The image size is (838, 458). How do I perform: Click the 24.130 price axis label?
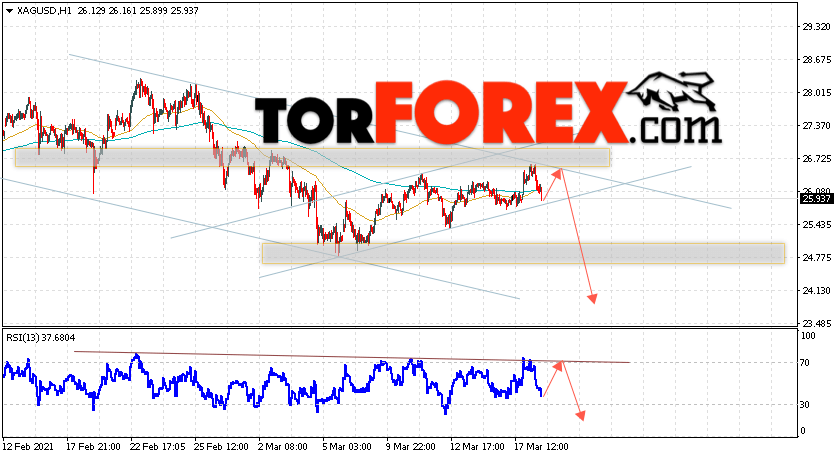[x=816, y=291]
